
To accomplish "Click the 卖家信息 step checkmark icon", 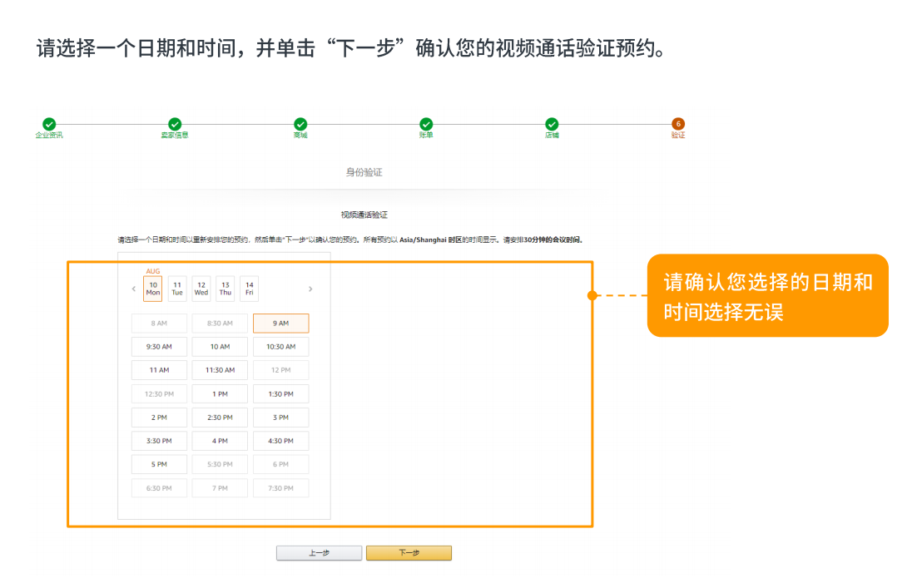I will coord(175,124).
